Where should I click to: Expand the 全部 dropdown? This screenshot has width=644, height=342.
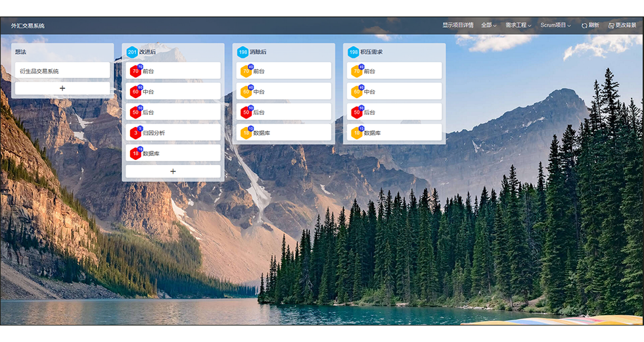[x=488, y=26]
